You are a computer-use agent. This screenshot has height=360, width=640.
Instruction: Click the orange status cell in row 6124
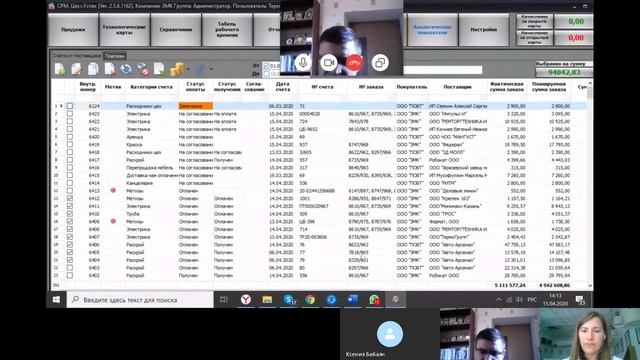coord(196,106)
